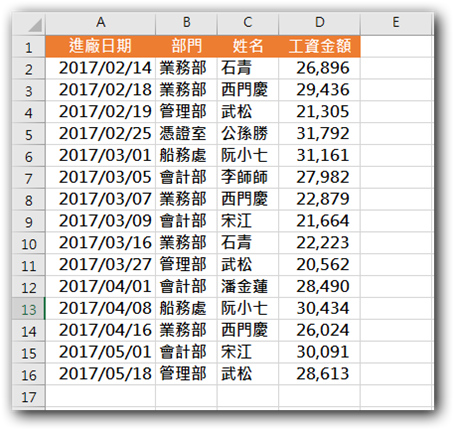This screenshot has width=454, height=430.
Task: Click 西門慶 cell in row 14
Action: [248, 330]
